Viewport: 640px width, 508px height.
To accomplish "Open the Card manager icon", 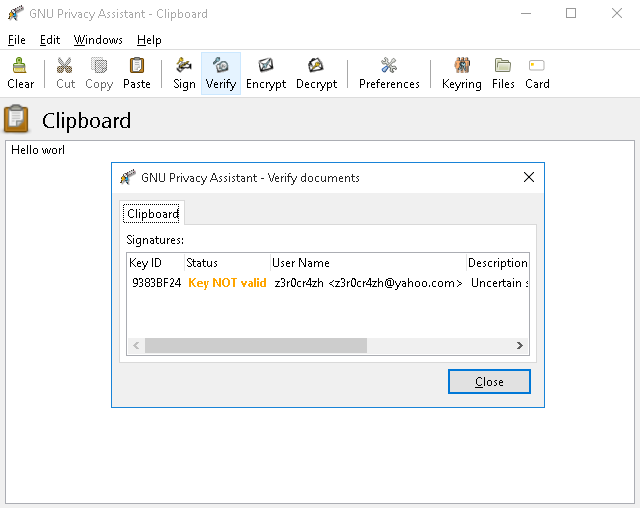I will (537, 65).
